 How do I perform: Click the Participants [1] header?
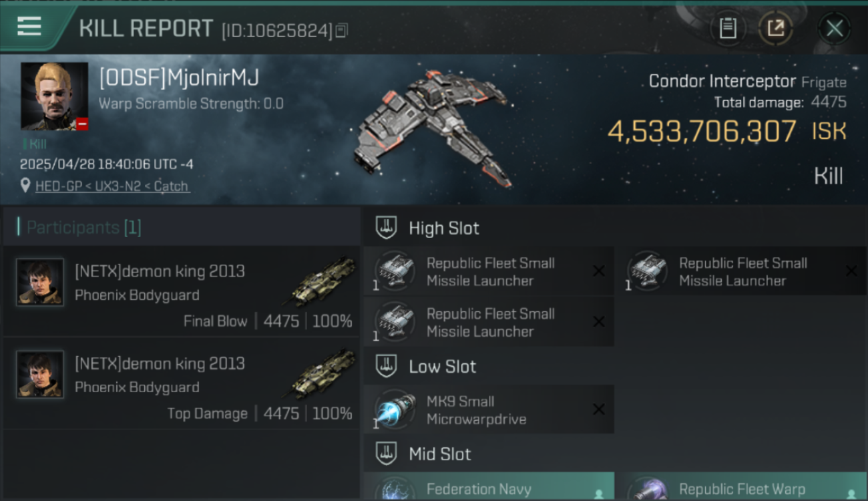pyautogui.click(x=79, y=227)
